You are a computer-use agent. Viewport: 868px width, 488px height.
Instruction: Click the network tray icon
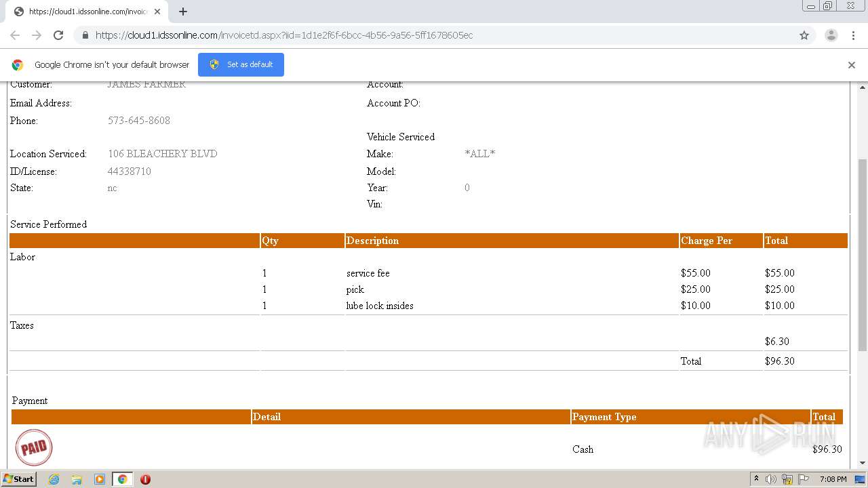coord(787,479)
